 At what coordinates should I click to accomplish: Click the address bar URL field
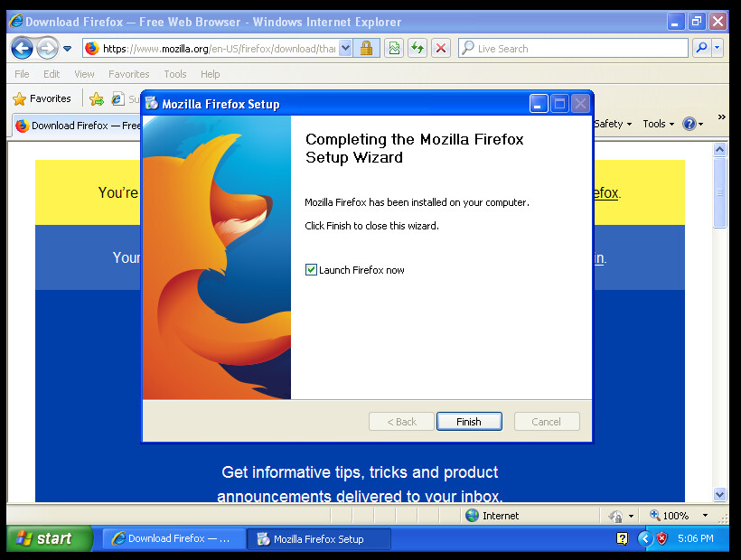[219, 49]
